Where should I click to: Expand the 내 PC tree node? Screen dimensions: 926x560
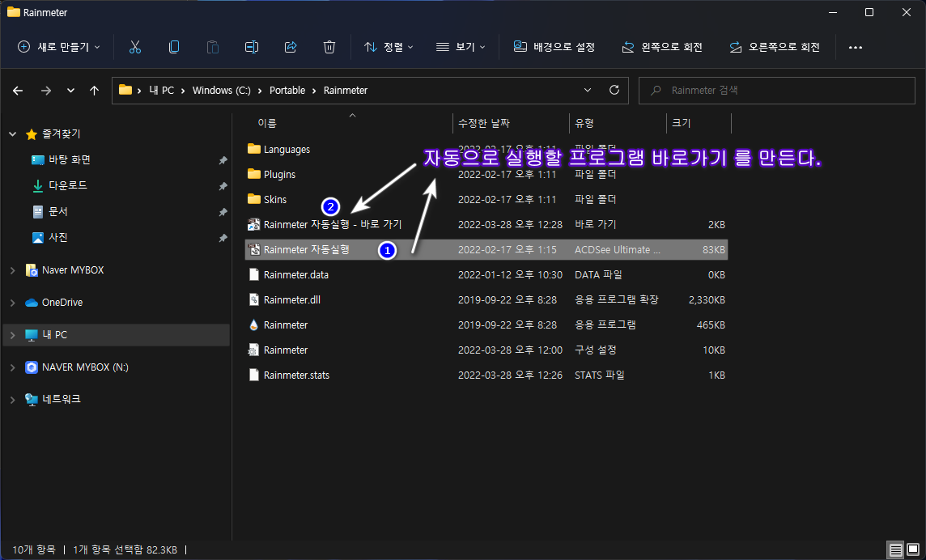[13, 335]
